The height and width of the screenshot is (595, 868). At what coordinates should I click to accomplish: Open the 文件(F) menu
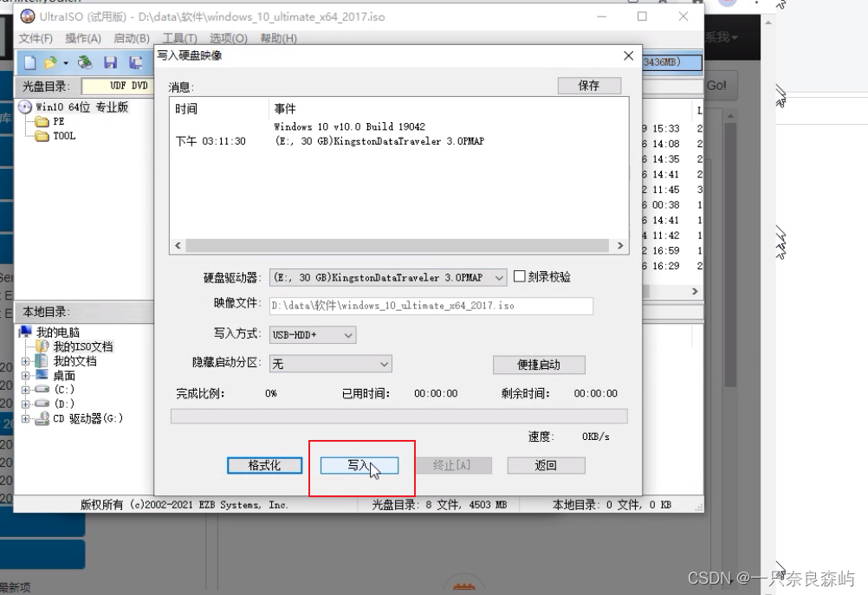pos(36,38)
